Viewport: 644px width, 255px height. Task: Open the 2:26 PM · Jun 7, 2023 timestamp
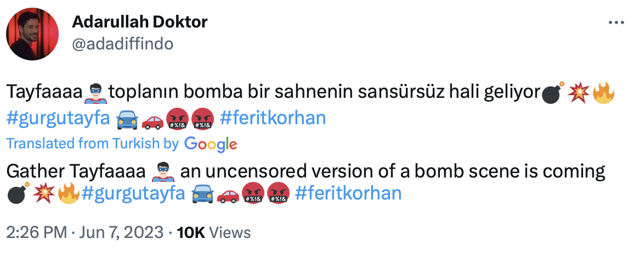coord(84,232)
